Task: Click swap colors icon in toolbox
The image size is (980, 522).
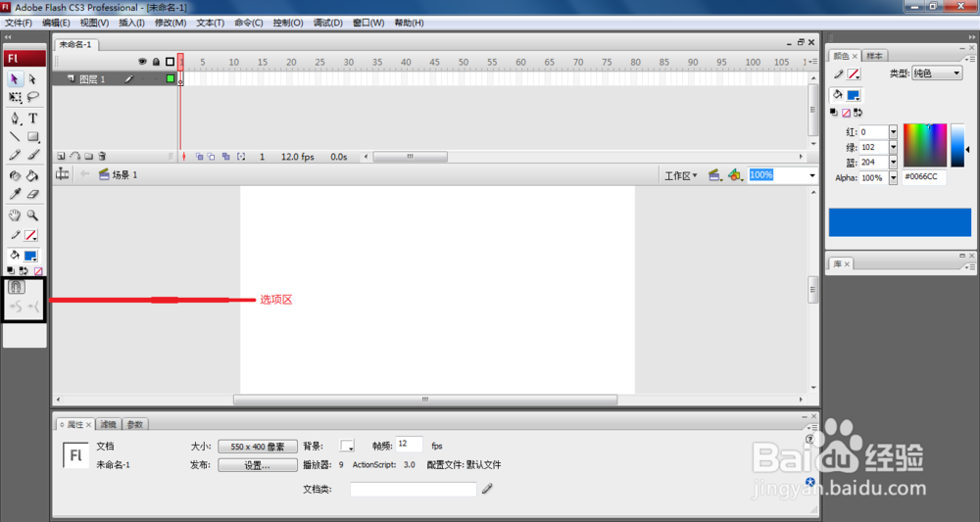Action: (24, 270)
